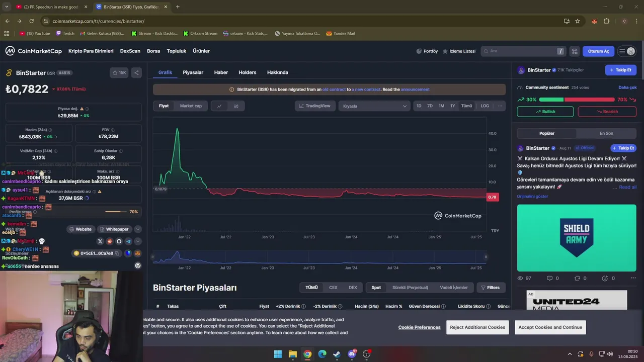
Task: Open BinStarter Reddit social icon
Action: 110,241
